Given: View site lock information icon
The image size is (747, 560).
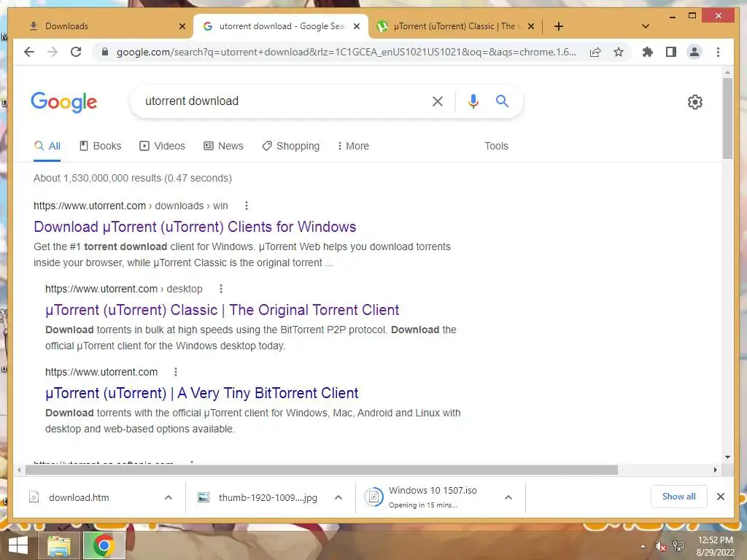Looking at the screenshot, I should pos(105,52).
